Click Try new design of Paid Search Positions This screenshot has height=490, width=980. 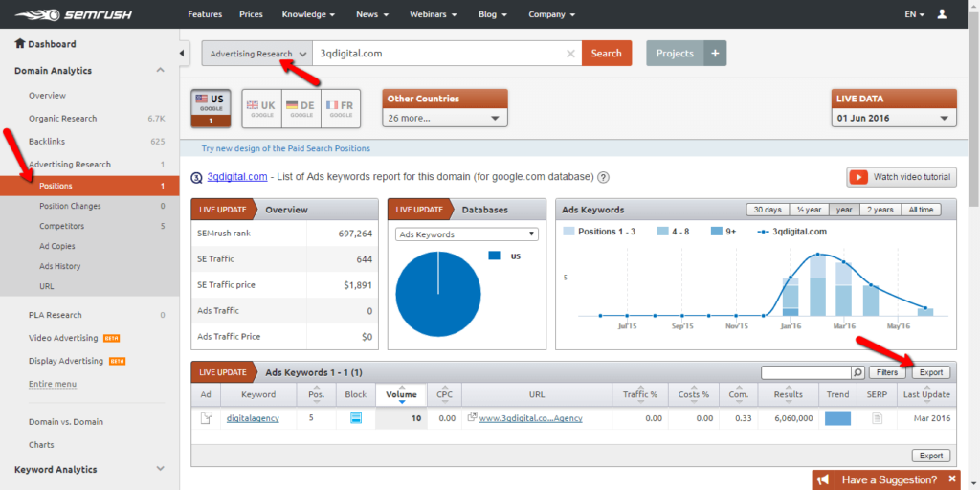coord(285,148)
